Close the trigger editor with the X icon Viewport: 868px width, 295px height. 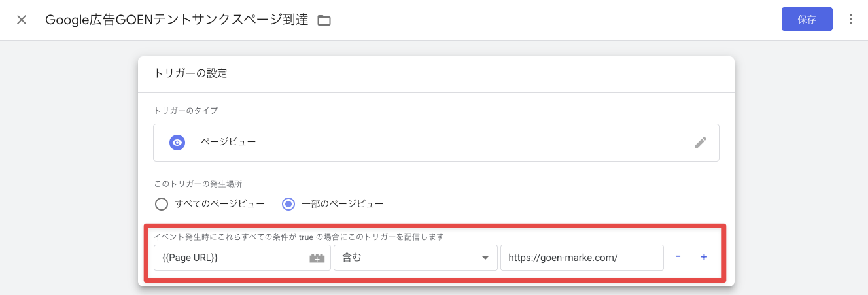(22, 20)
